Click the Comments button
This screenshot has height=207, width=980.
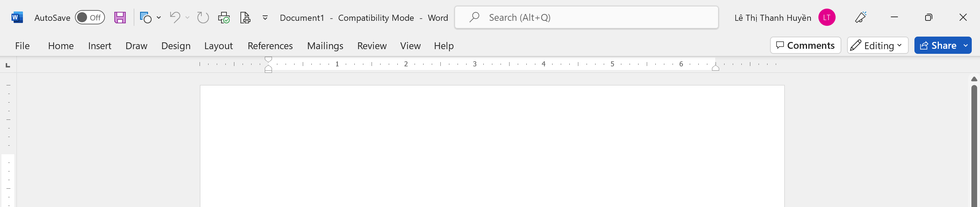tap(805, 45)
